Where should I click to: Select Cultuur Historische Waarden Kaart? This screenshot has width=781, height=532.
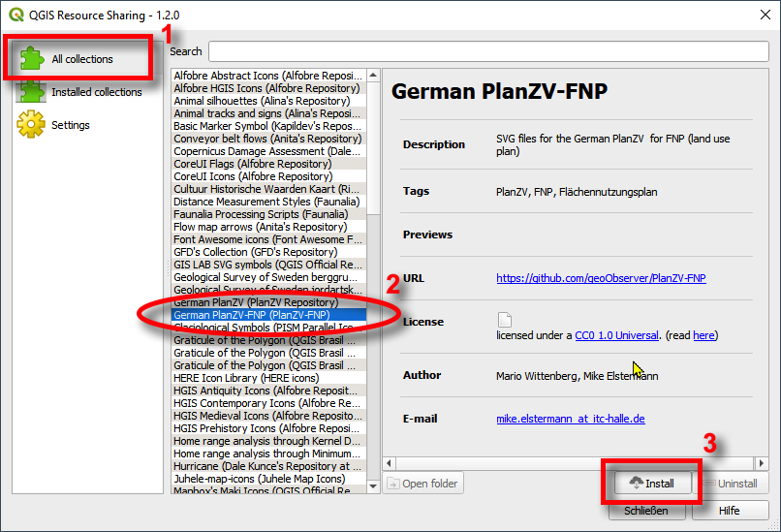[x=269, y=189]
